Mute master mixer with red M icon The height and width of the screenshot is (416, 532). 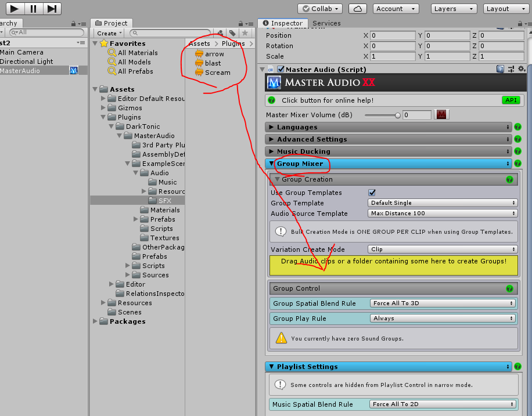[442, 115]
